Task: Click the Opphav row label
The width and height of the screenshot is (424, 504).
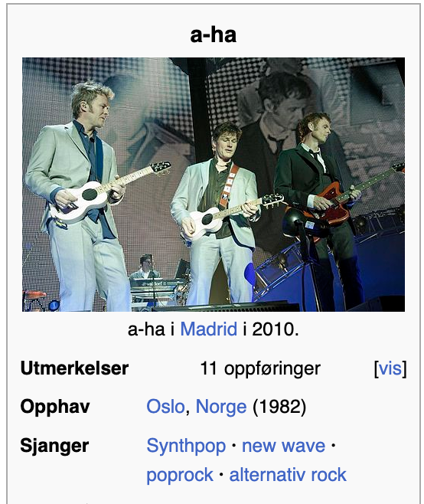Action: [x=55, y=407]
